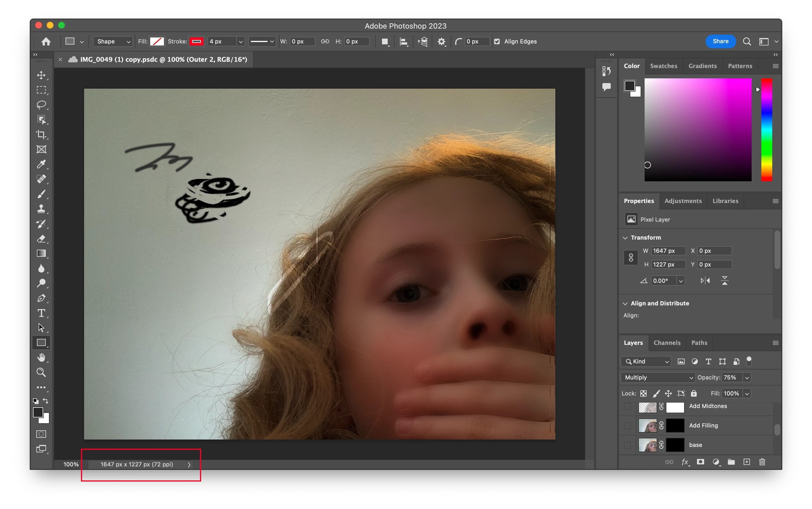Toggle visibility of the base layer
The image size is (812, 509).
(627, 445)
